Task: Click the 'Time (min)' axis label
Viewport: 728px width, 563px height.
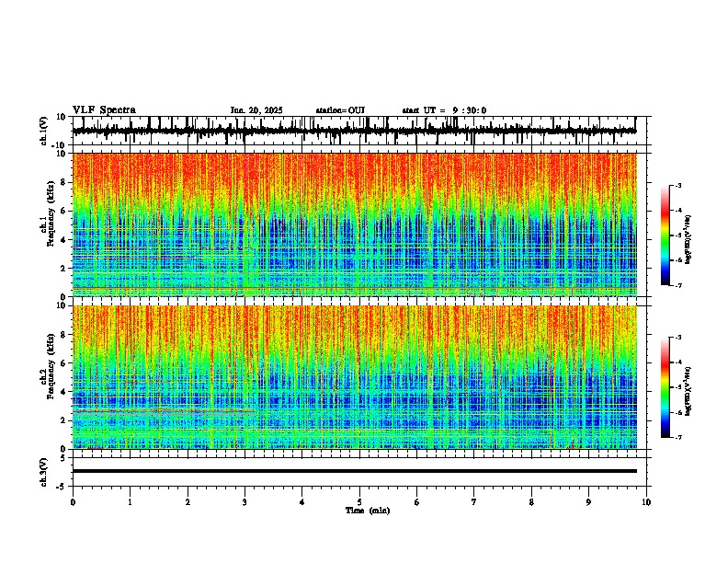Action: click(368, 511)
